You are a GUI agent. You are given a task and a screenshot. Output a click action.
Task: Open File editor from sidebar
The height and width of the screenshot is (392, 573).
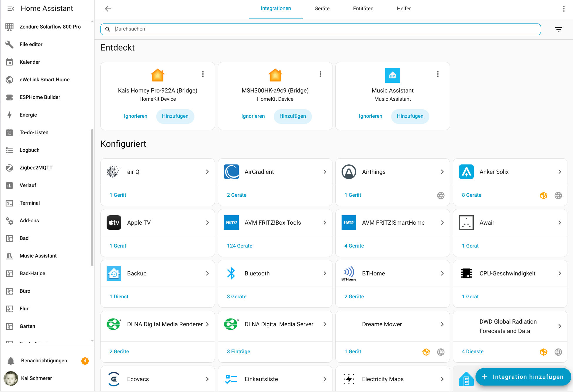(x=47, y=44)
